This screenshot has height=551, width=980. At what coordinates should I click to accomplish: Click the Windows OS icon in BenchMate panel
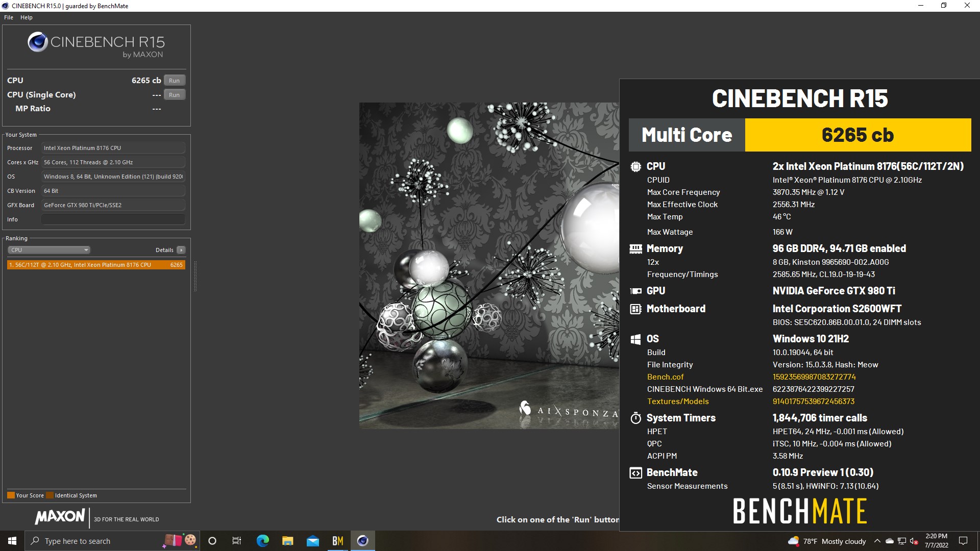(x=635, y=339)
